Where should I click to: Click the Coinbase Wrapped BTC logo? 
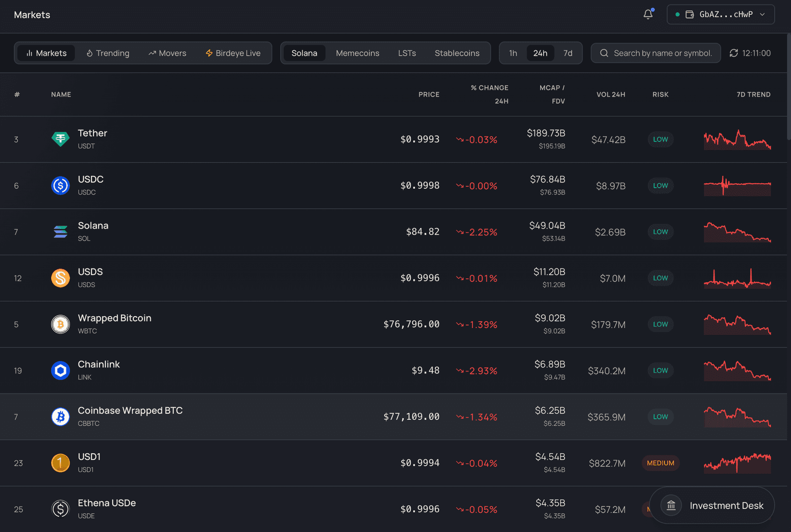pyautogui.click(x=61, y=417)
